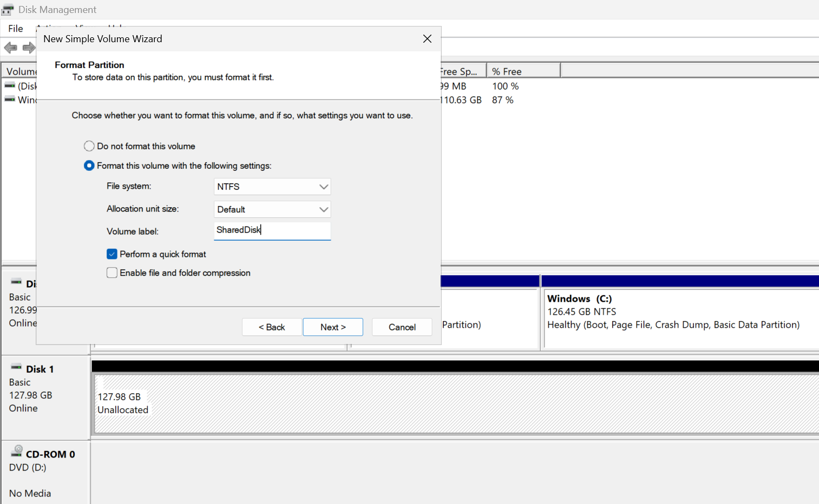Click the 126.45 GB NTFS text
This screenshot has height=504, width=819.
point(581,312)
